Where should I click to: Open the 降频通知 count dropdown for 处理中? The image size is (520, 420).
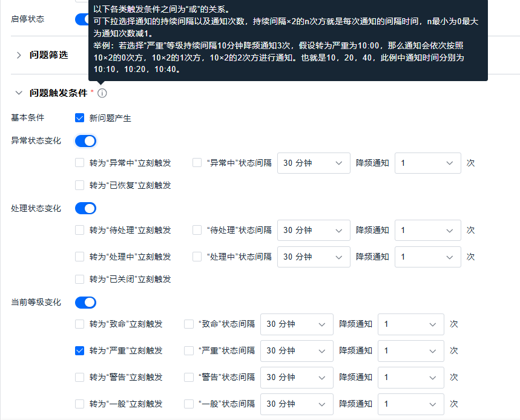click(x=428, y=257)
